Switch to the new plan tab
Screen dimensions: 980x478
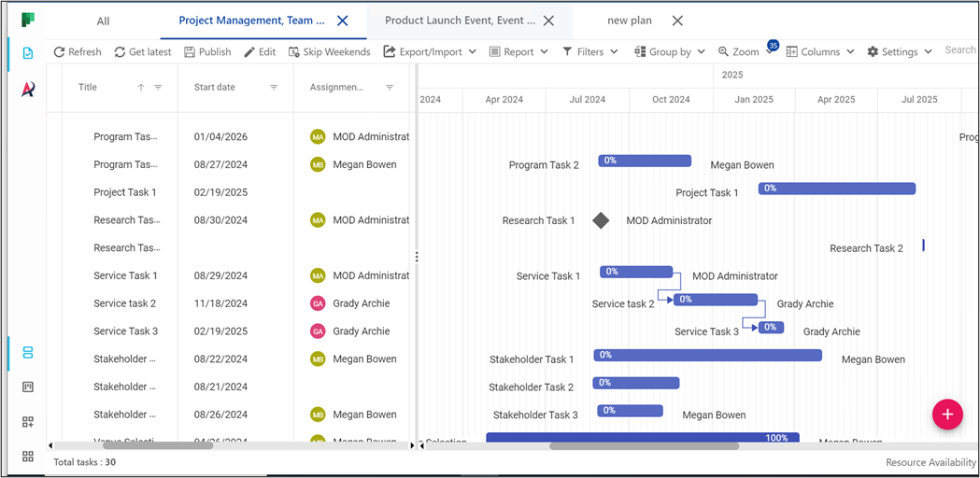629,21
